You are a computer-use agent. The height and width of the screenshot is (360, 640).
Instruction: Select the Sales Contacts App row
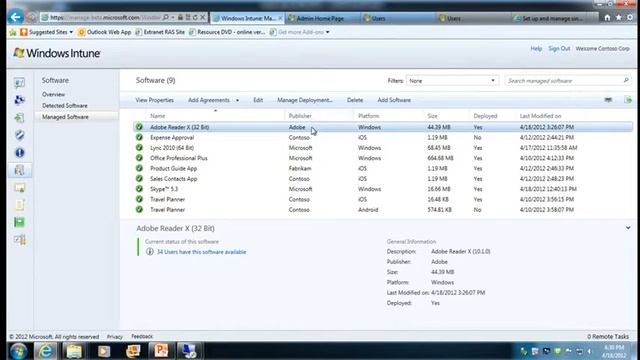pos(383,179)
